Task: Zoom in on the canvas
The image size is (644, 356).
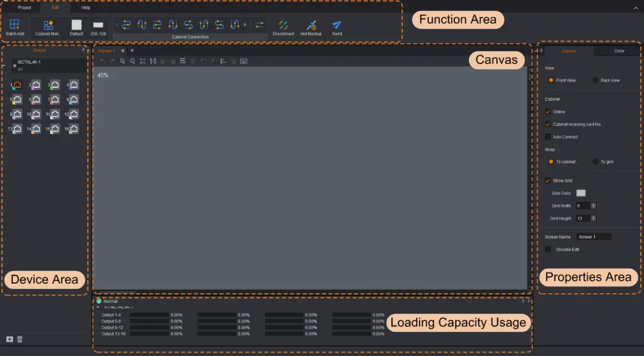Action: [122, 61]
